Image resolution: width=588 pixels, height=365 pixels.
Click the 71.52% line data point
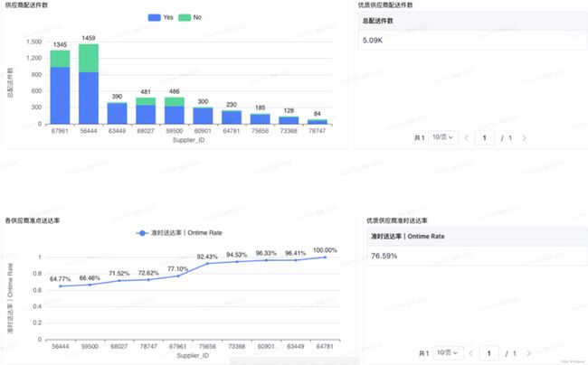pyautogui.click(x=119, y=280)
